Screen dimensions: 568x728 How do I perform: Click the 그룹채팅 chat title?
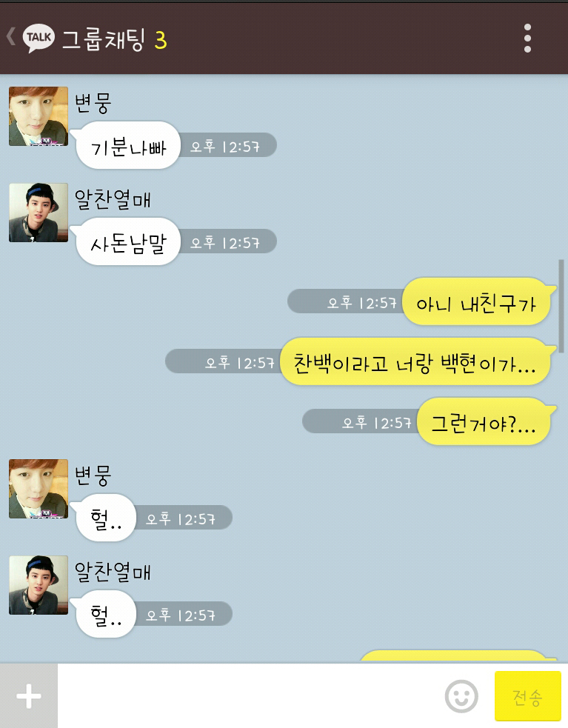click(x=104, y=39)
